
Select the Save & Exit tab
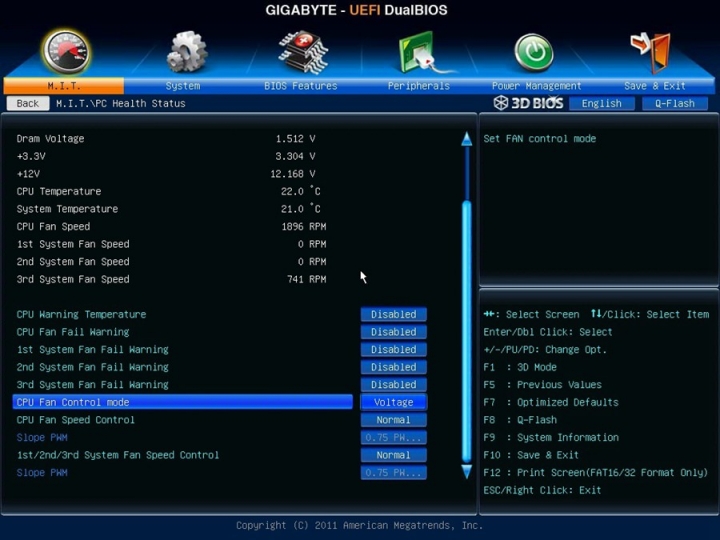coord(655,86)
